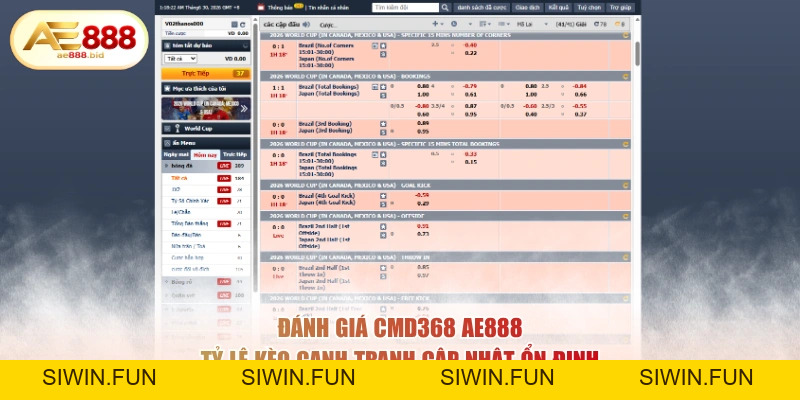Image resolution: width=800 pixels, height=400 pixels.
Task: Refresh the Number of Corners league header
Action: (x=625, y=35)
